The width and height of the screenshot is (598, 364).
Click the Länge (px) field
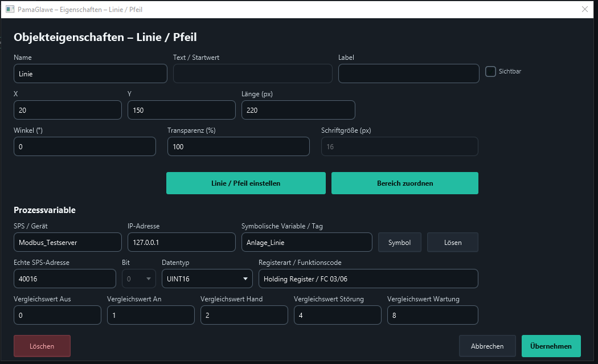tap(298, 111)
